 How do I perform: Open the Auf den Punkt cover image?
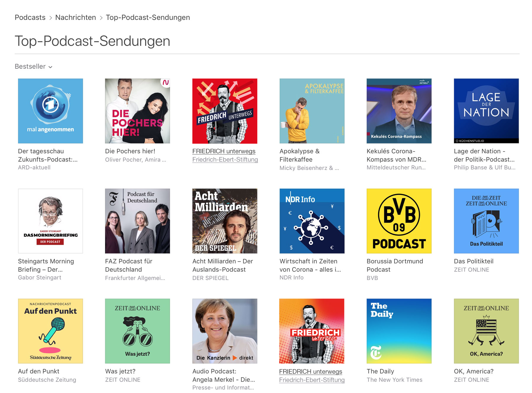pyautogui.click(x=50, y=331)
